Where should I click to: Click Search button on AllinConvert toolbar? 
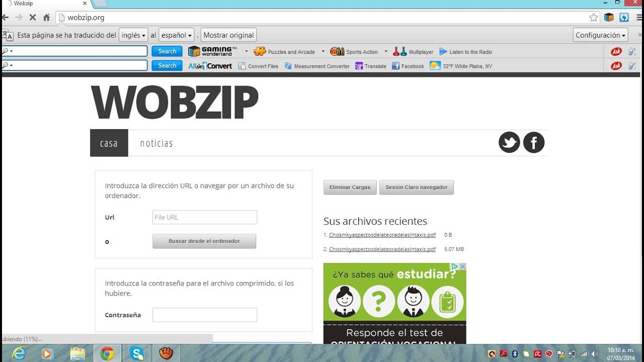click(x=167, y=65)
